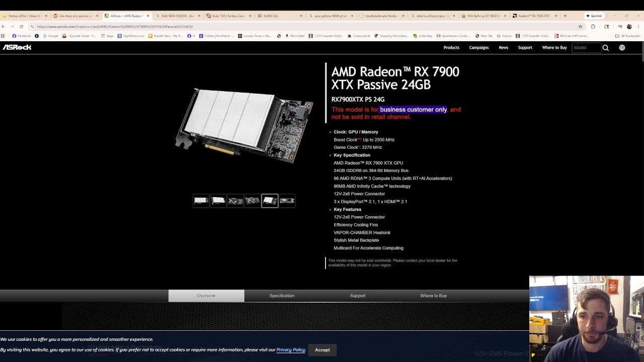Open the Sportsman's Guide bookmark
The height and width of the screenshot is (362, 644).
452,36
